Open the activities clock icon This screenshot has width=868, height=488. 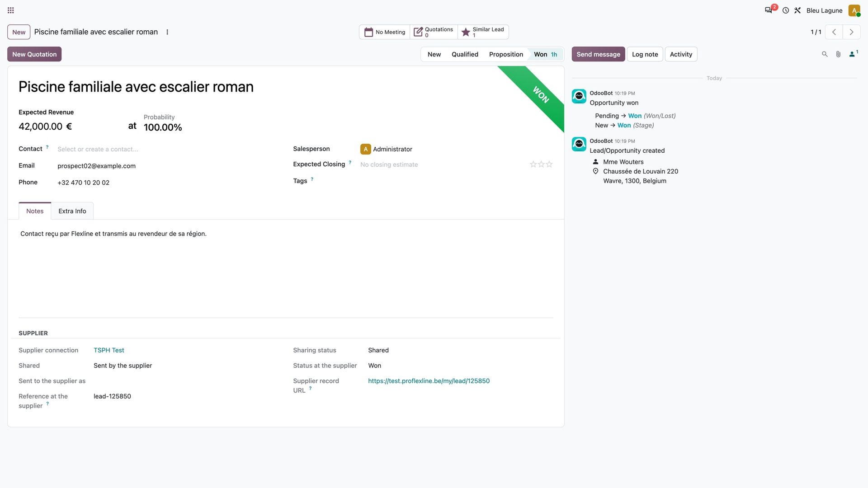[x=786, y=10]
